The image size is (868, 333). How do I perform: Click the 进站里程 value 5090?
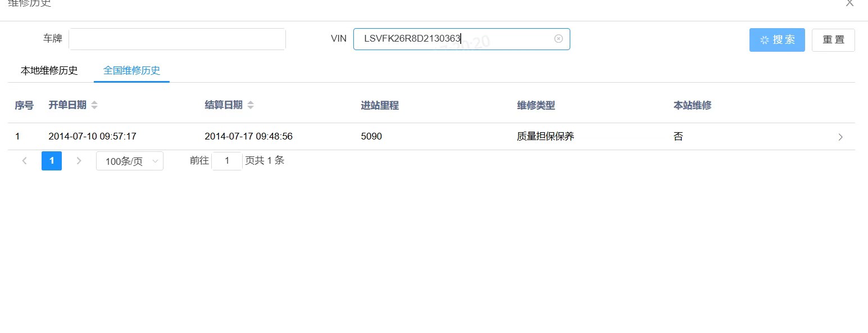[x=371, y=137]
